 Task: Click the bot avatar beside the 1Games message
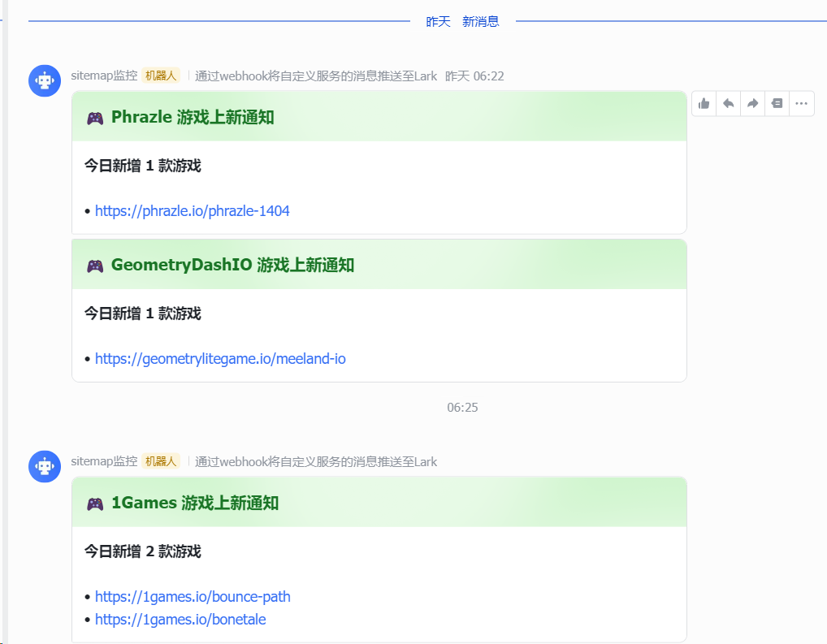[x=45, y=466]
